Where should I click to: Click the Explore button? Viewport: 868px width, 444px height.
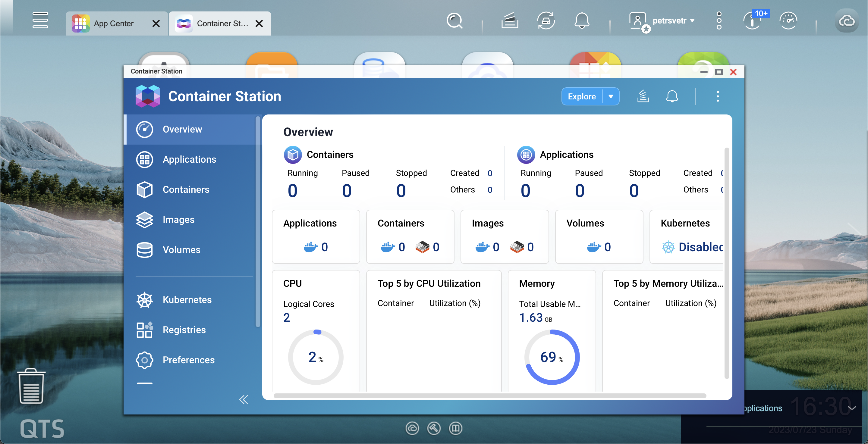[582, 96]
